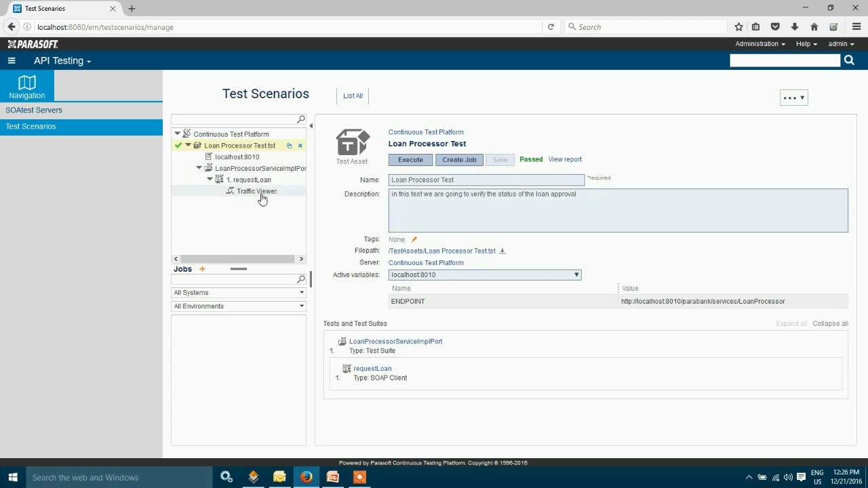Download the .tst file using the download arrow icon

tap(502, 251)
